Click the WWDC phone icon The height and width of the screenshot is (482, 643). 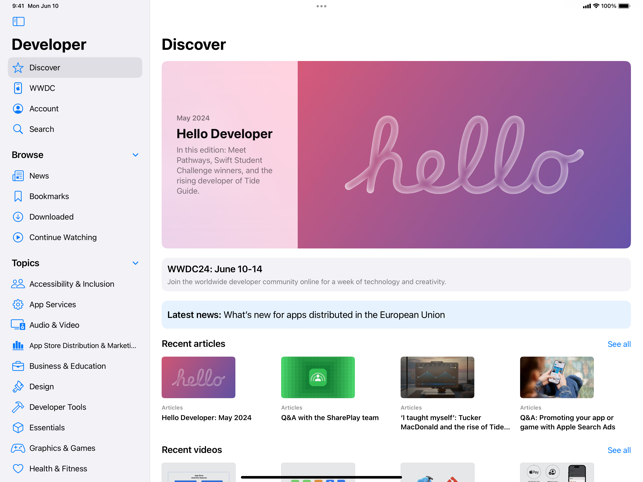click(18, 88)
